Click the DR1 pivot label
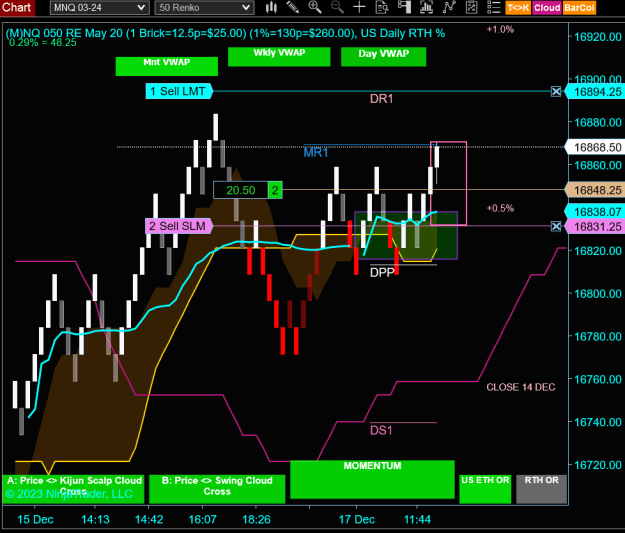 pos(381,99)
